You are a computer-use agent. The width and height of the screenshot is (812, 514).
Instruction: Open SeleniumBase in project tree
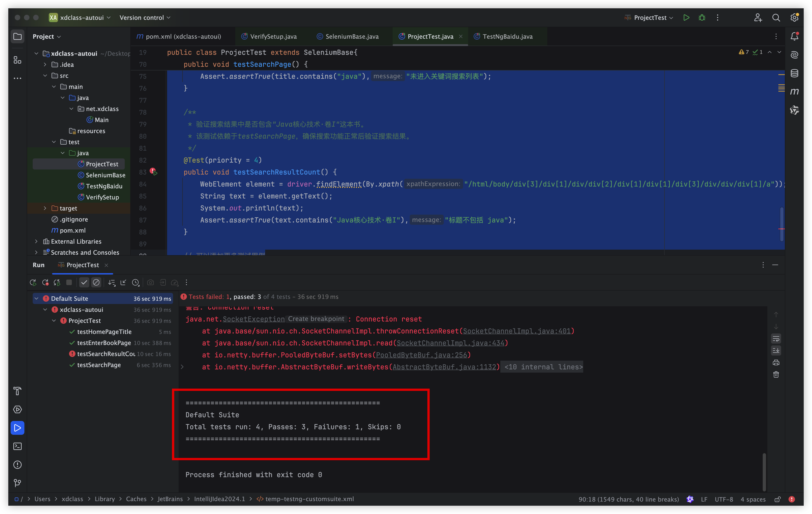(x=105, y=175)
